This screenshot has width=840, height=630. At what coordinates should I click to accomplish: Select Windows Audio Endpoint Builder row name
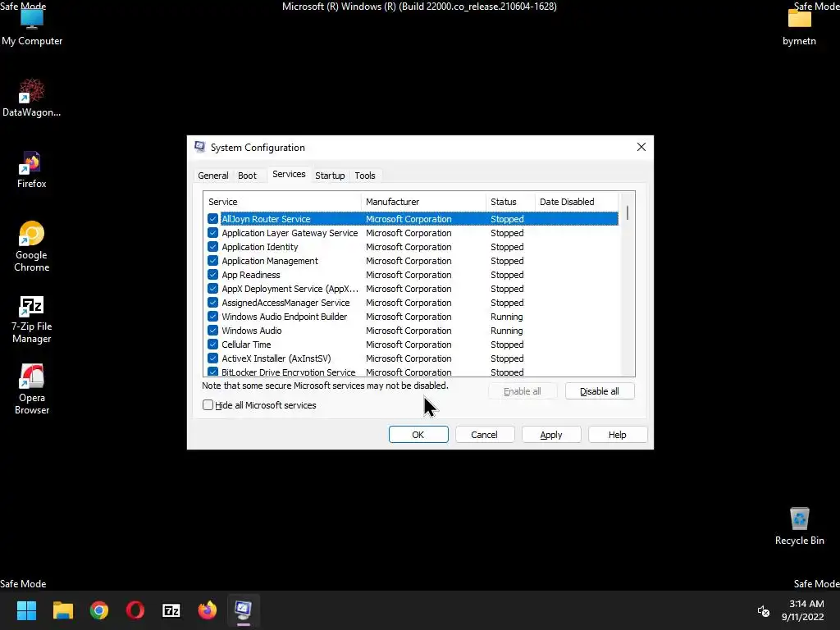click(x=284, y=317)
